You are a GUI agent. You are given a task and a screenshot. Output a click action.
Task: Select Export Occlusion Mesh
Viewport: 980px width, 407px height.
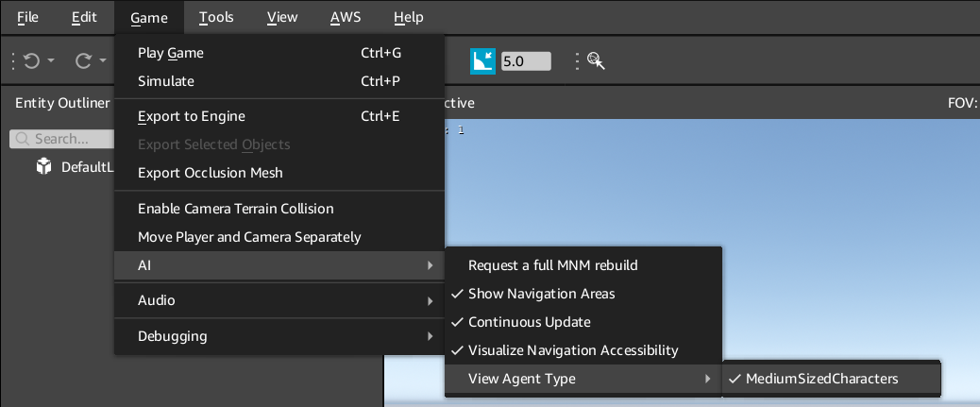279,173
